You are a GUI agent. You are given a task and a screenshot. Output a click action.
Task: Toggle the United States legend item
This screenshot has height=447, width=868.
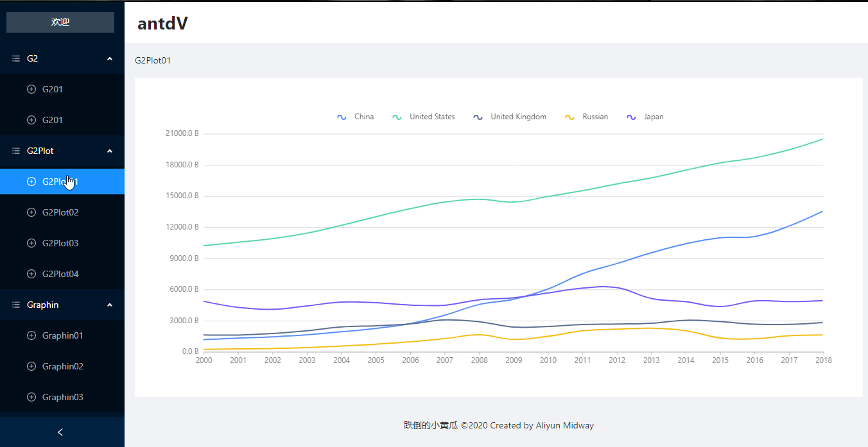(424, 117)
